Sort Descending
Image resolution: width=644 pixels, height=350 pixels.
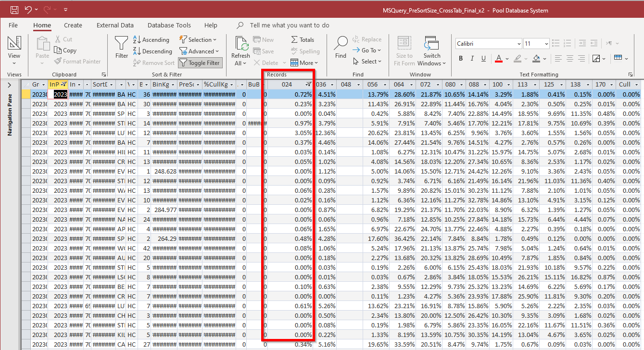pos(152,51)
